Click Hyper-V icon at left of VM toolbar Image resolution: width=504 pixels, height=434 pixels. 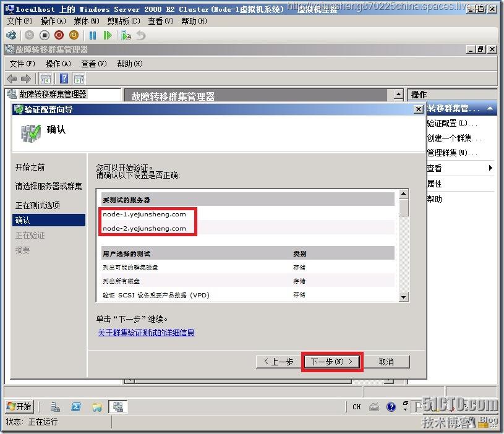(11, 35)
